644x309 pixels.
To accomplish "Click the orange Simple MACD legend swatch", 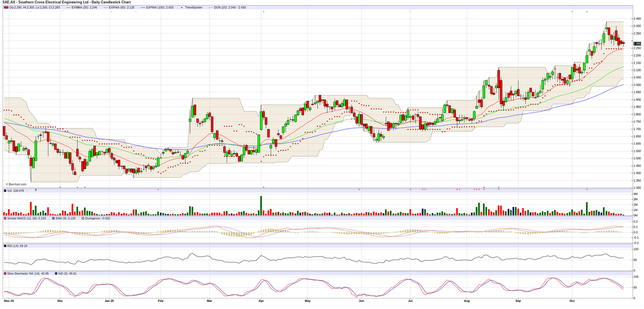I will [x=6, y=219].
